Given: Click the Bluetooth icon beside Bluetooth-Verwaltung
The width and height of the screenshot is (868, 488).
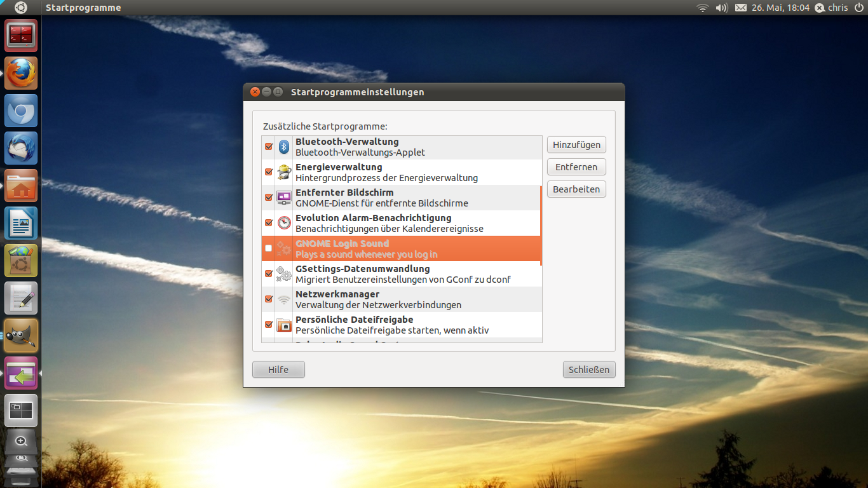Looking at the screenshot, I should (x=283, y=146).
